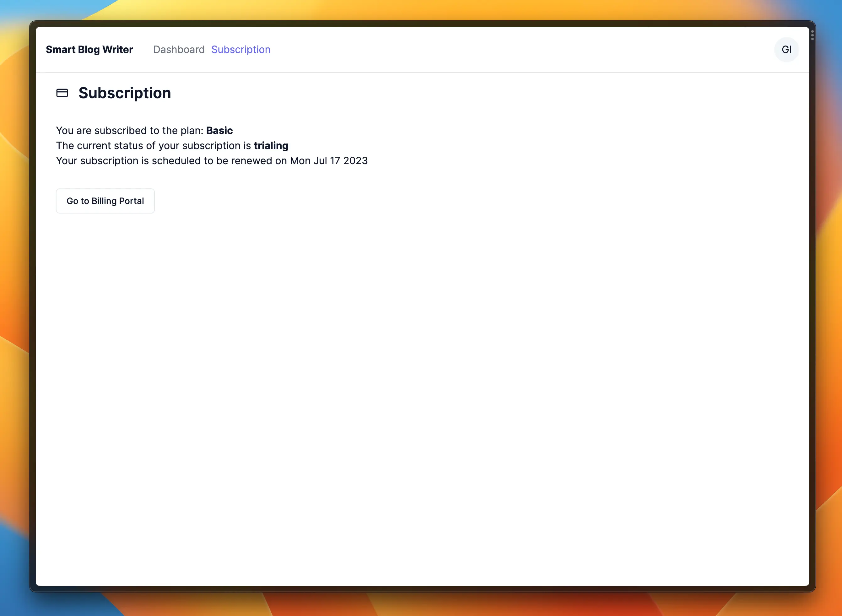Viewport: 842px width, 616px height.
Task: Click the three vertical dots on window frame
Action: pyautogui.click(x=812, y=35)
